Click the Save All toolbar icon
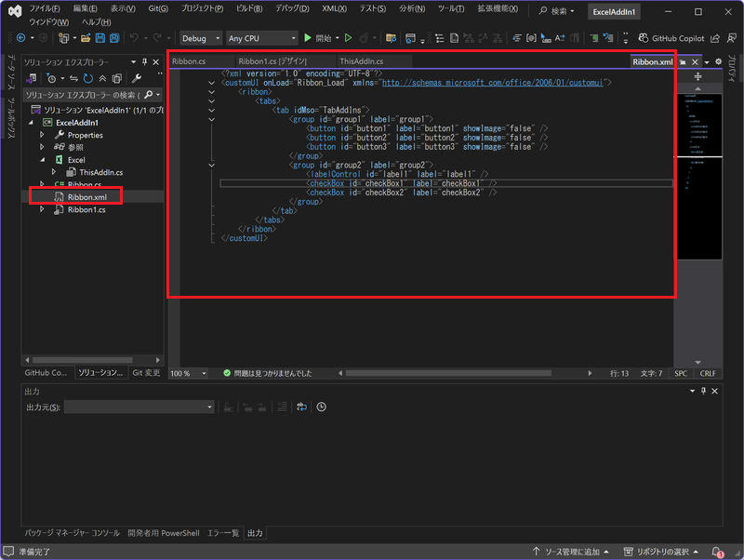This screenshot has width=744, height=560. tap(114, 38)
